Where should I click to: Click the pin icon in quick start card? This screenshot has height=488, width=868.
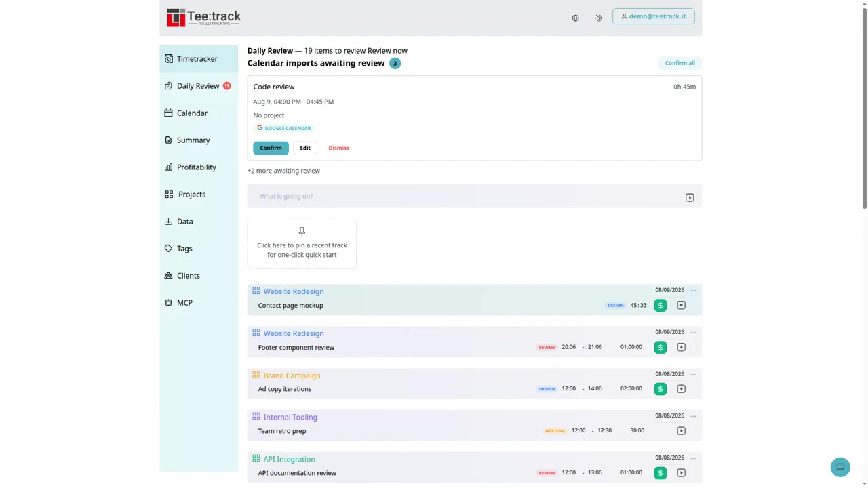[x=302, y=232]
